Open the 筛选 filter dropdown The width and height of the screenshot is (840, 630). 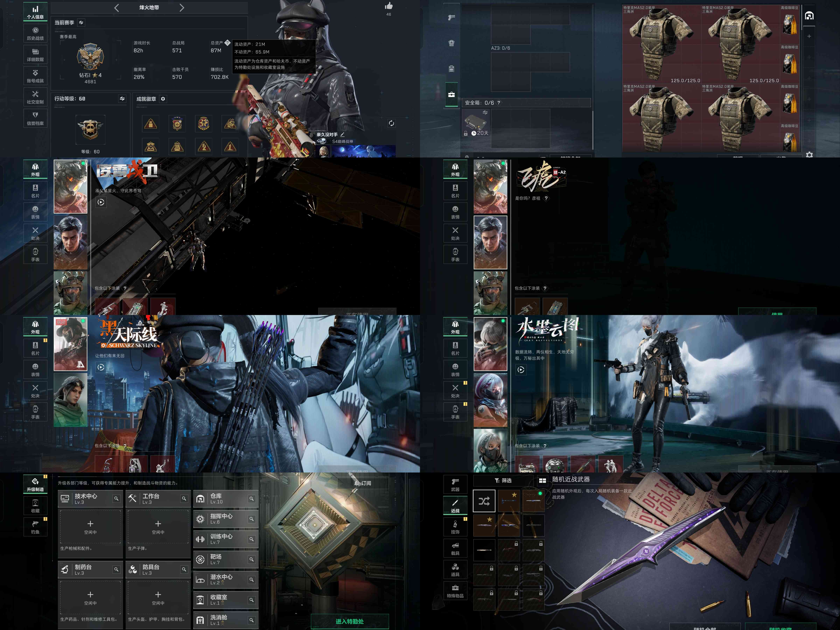tap(503, 480)
